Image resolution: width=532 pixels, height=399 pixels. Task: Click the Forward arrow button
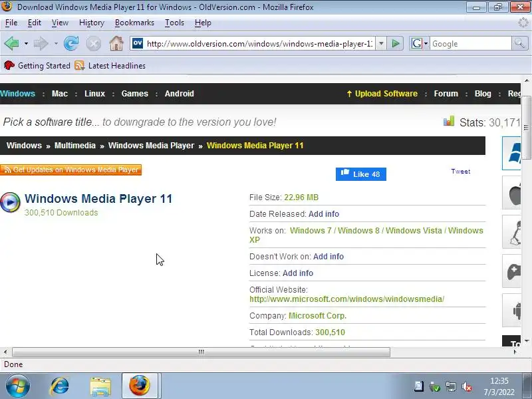41,43
